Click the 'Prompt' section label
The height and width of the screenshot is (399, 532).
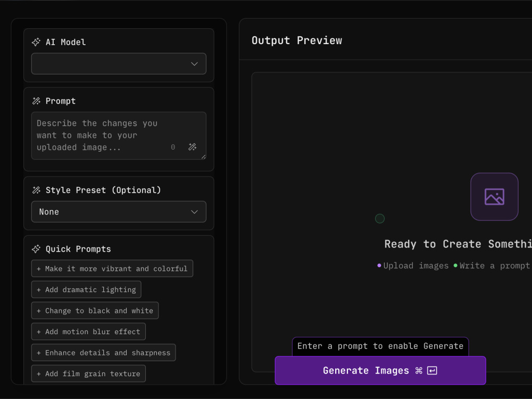(x=61, y=101)
